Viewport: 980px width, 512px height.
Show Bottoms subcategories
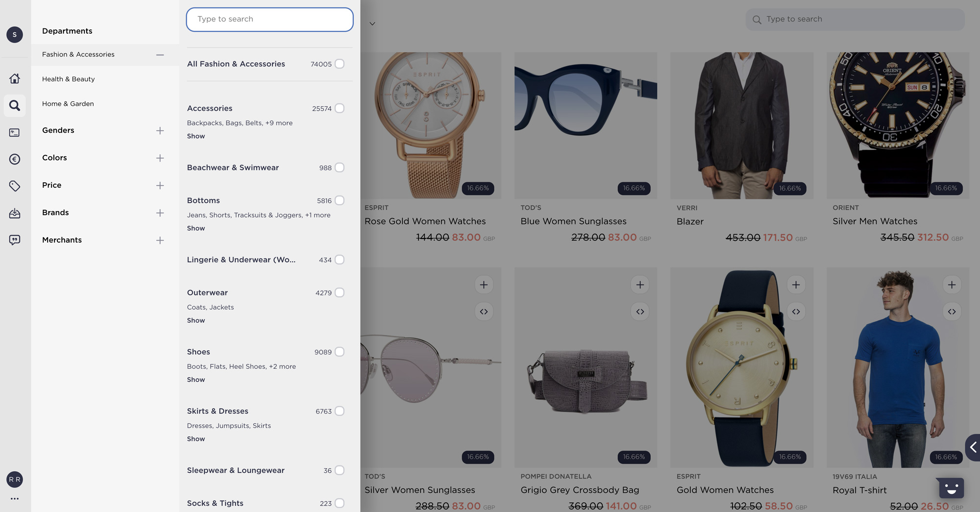(x=196, y=228)
